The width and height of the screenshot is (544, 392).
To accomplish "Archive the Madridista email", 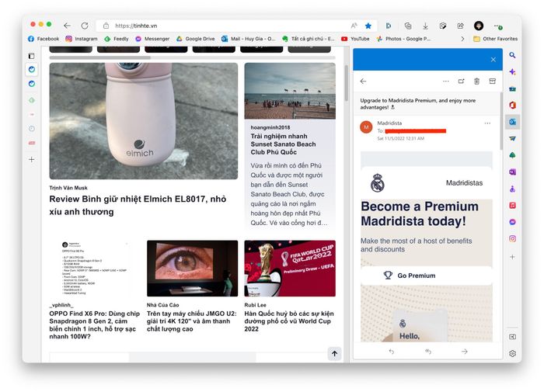I will pyautogui.click(x=492, y=81).
